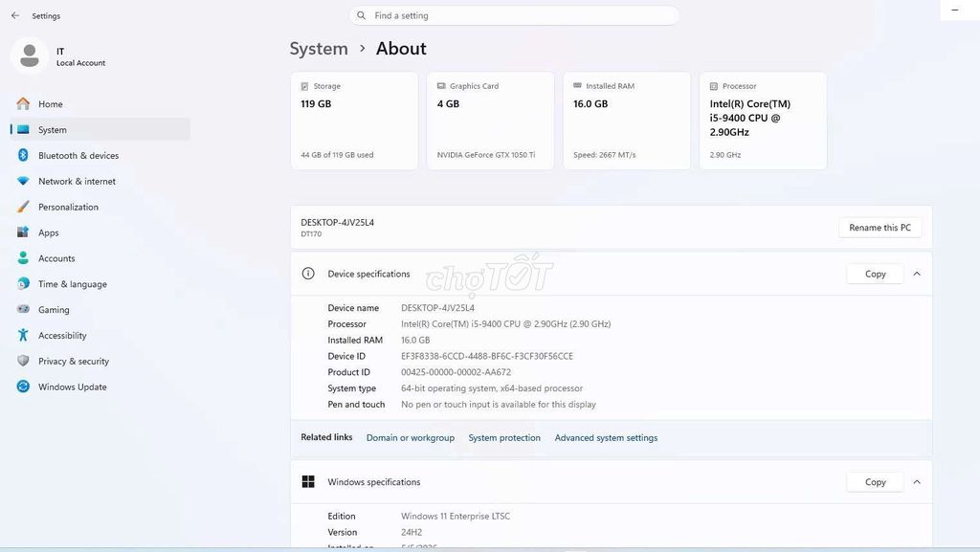This screenshot has width=980, height=552.
Task: Collapse the Device specifications section
Action: click(917, 274)
